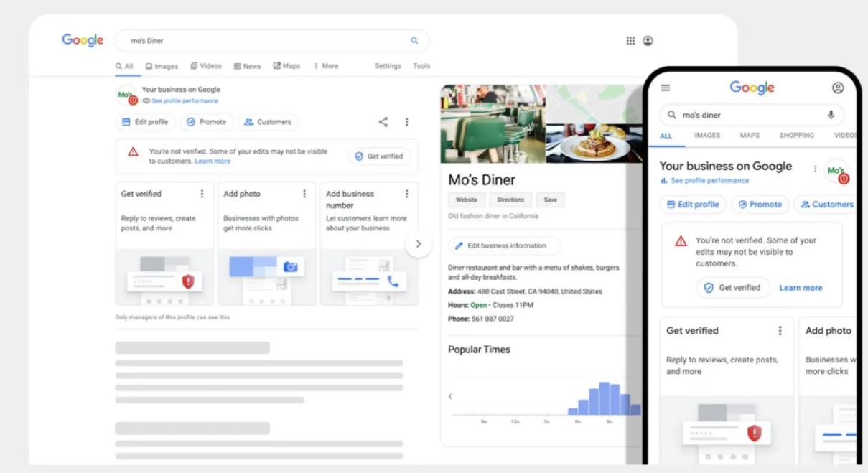This screenshot has height=473, width=868.
Task: Open Customers button on mobile
Action: 826,205
